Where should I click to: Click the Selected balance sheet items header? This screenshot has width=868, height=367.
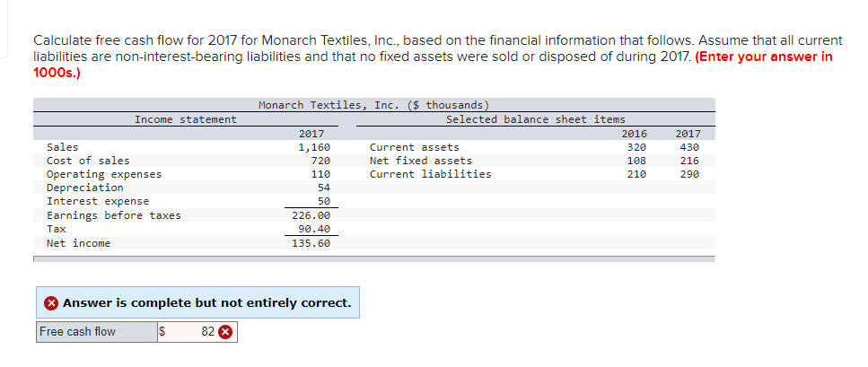[535, 119]
